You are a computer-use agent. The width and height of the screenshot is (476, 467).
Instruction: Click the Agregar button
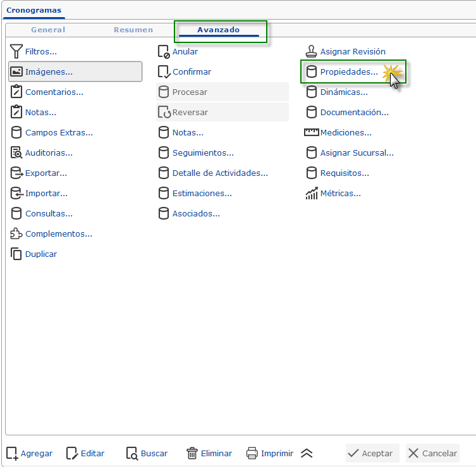[29, 453]
